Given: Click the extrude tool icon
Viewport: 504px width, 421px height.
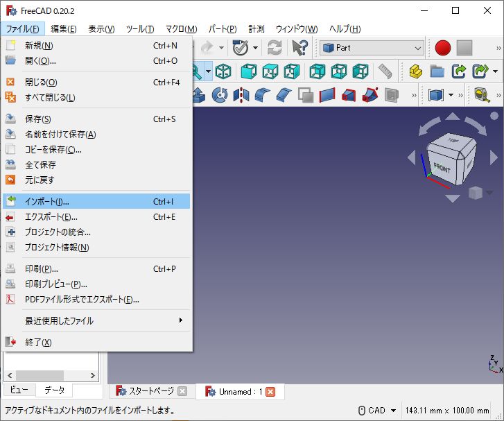Looking at the screenshot, I should tap(198, 95).
